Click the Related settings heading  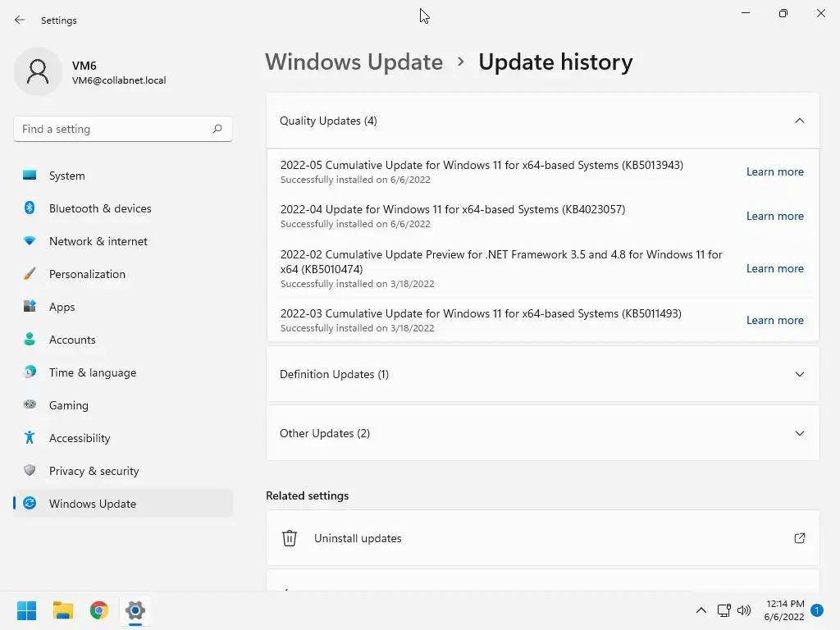point(307,495)
